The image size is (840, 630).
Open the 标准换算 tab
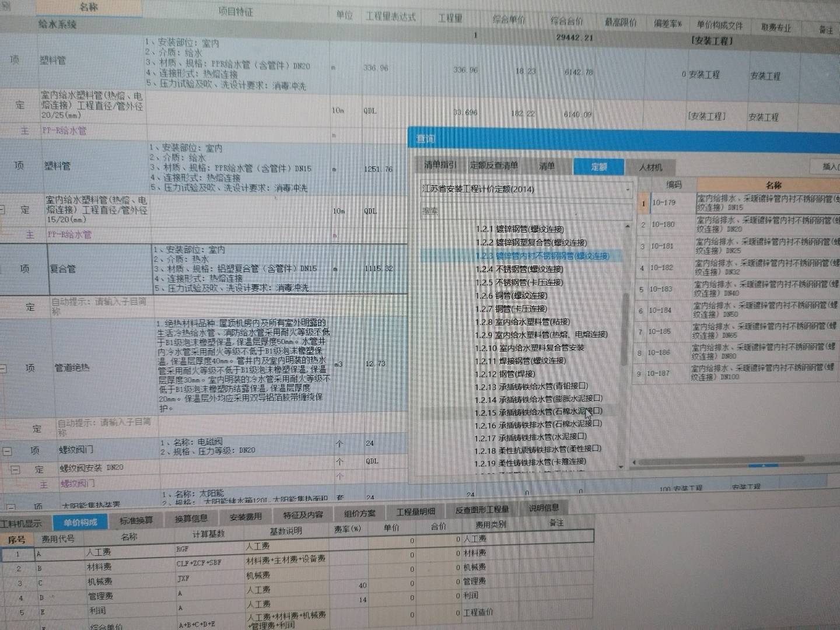tap(136, 520)
